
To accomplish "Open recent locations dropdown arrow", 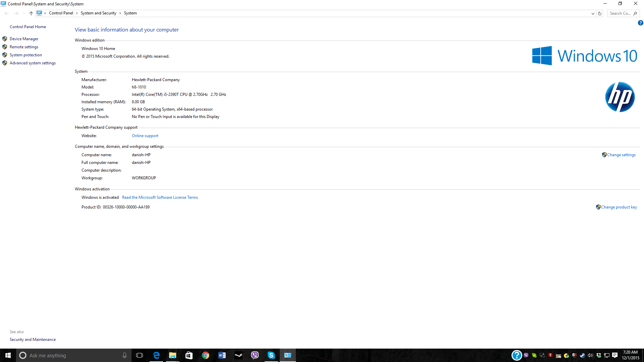I will 24,13.
